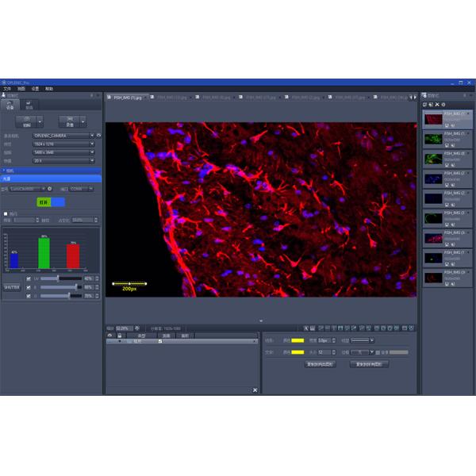Click the zoom percentage field below the image
Image resolution: width=476 pixels, height=476 pixels.
[125, 328]
